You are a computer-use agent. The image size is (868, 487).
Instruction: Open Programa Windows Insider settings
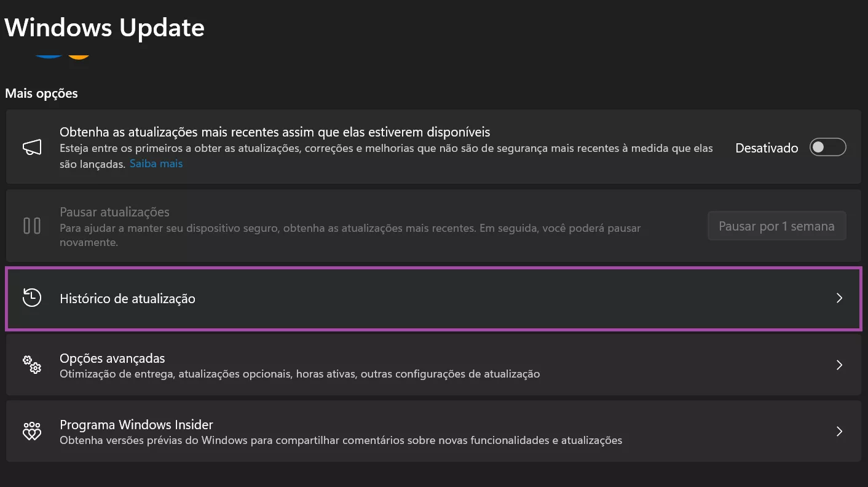point(430,431)
